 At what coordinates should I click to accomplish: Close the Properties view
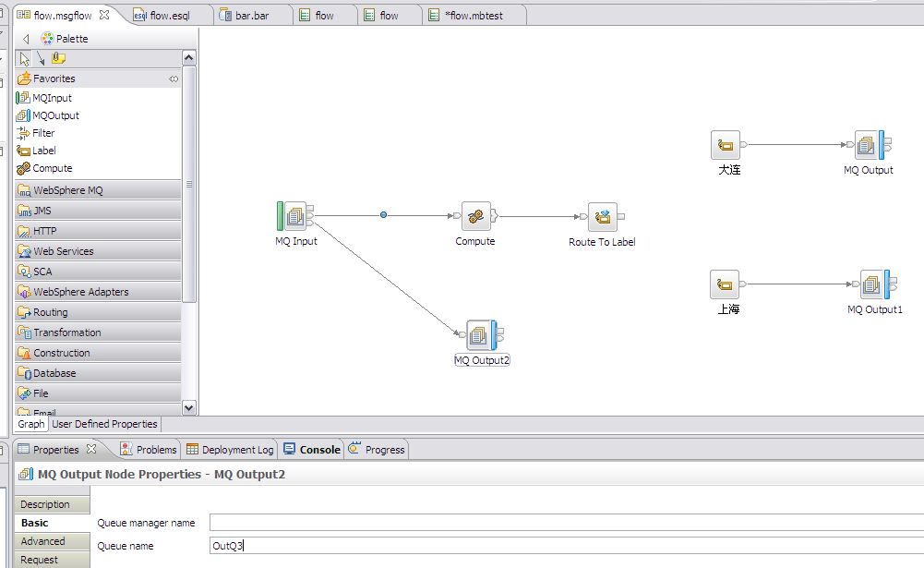91,449
